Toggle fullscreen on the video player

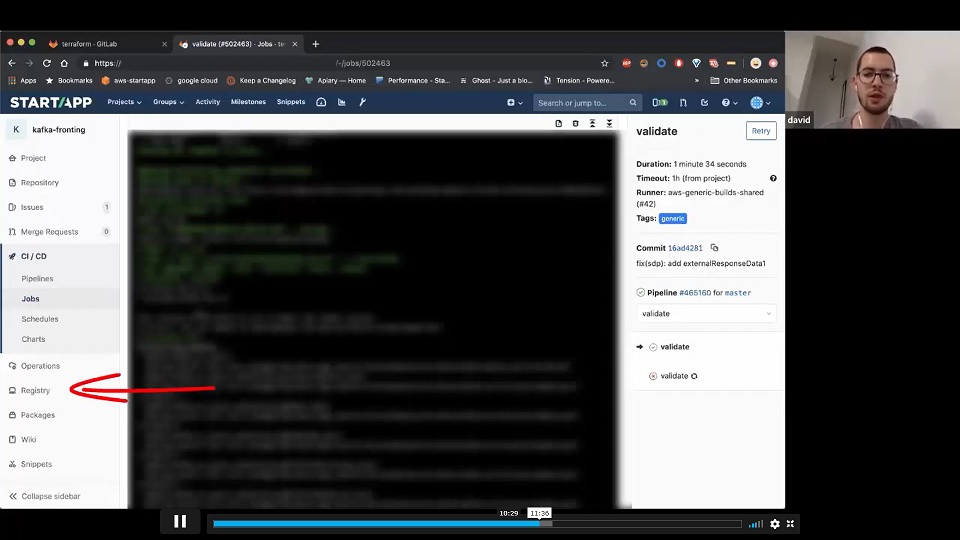point(790,523)
